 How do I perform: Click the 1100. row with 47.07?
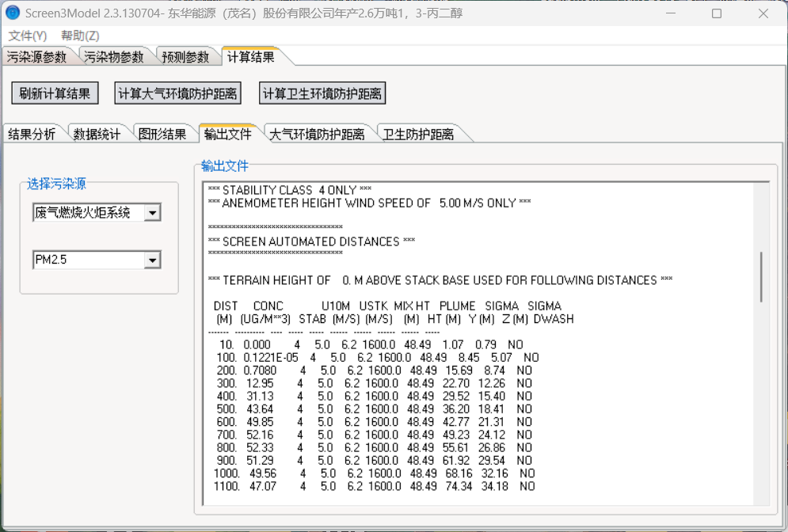[375, 486]
